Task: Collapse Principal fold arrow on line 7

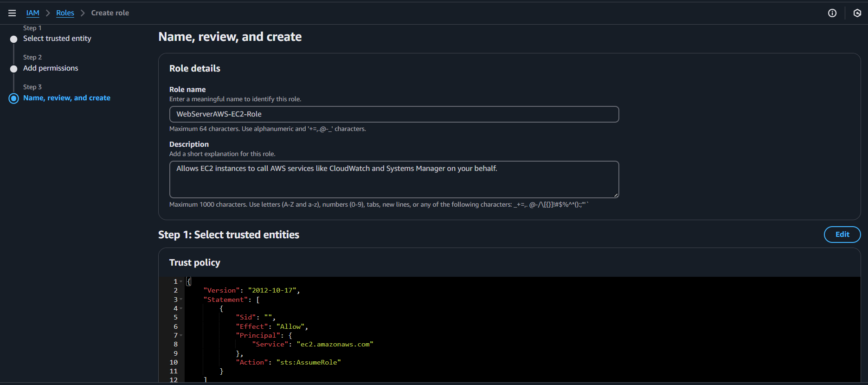Action: click(181, 335)
